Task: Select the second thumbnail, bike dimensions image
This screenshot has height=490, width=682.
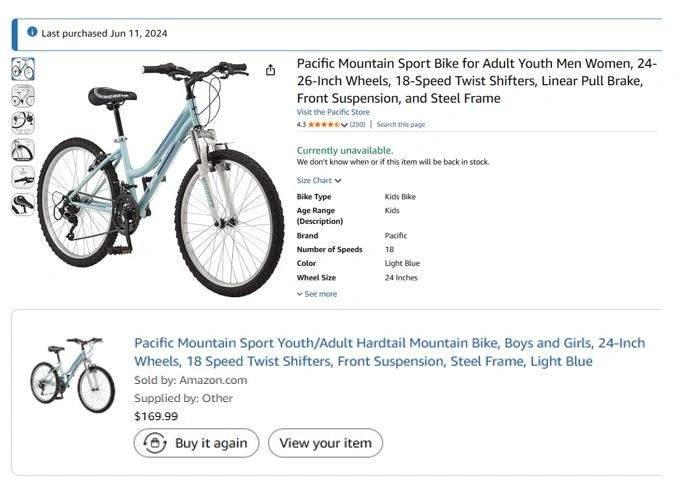Action: (23, 96)
